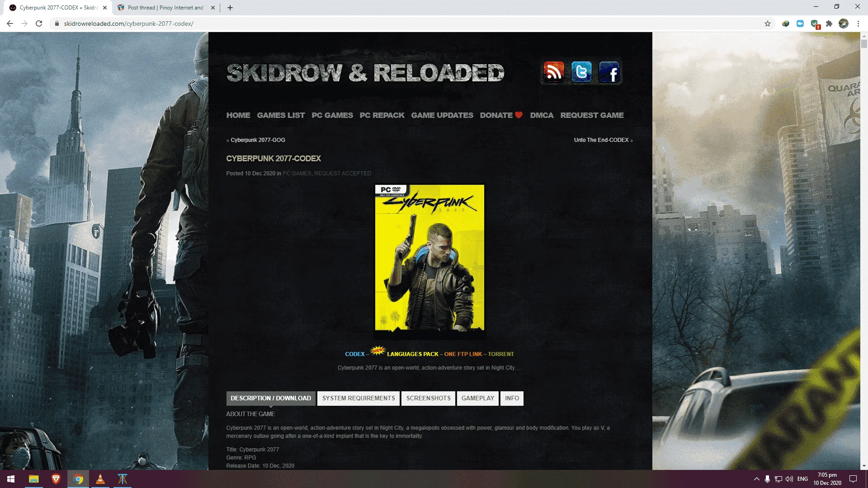Switch to the Cyberpunk 2077-CODEX browser tab

click(58, 8)
